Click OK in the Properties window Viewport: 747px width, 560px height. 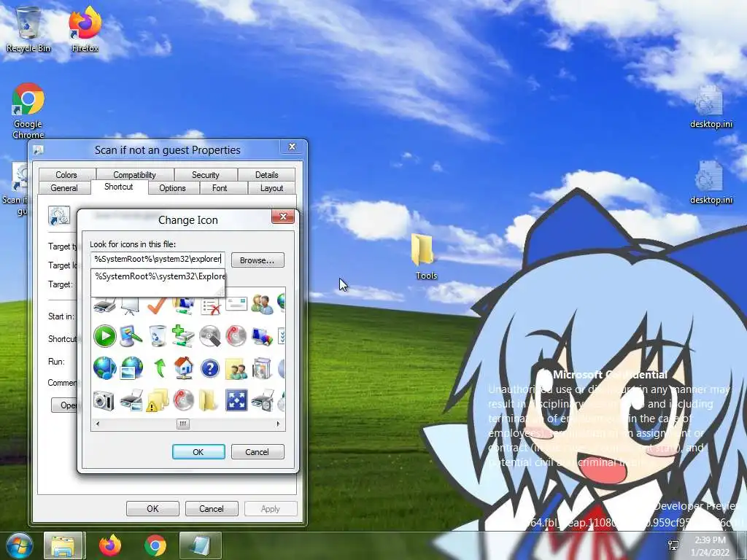click(x=152, y=508)
